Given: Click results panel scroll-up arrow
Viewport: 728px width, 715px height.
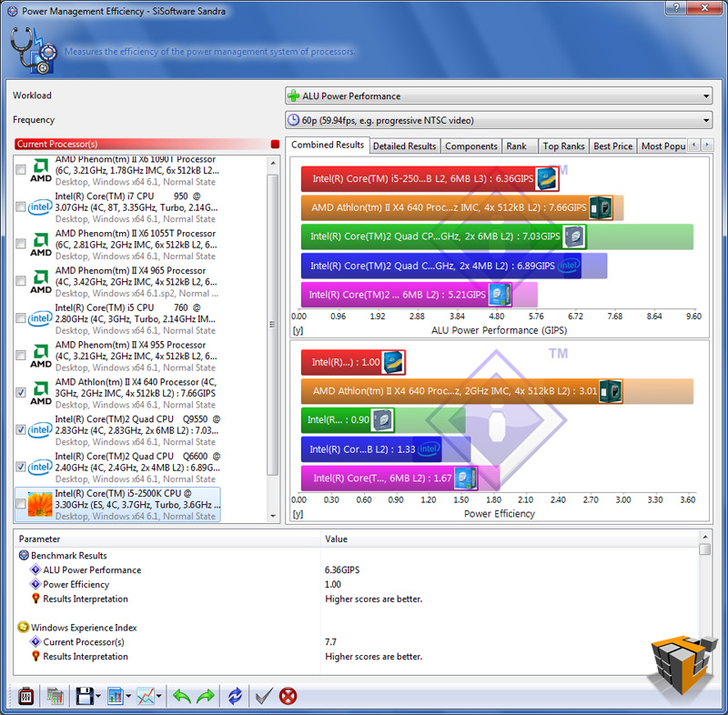Looking at the screenshot, I should click(x=704, y=537).
